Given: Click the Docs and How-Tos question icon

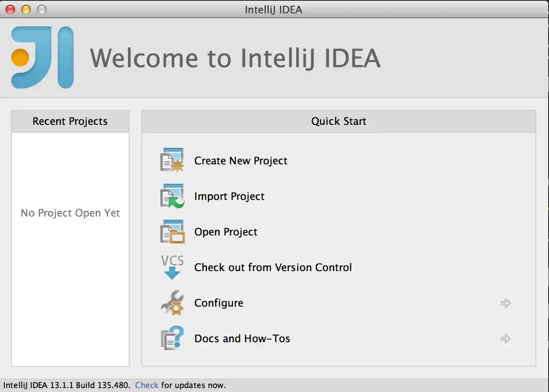Looking at the screenshot, I should [x=173, y=338].
